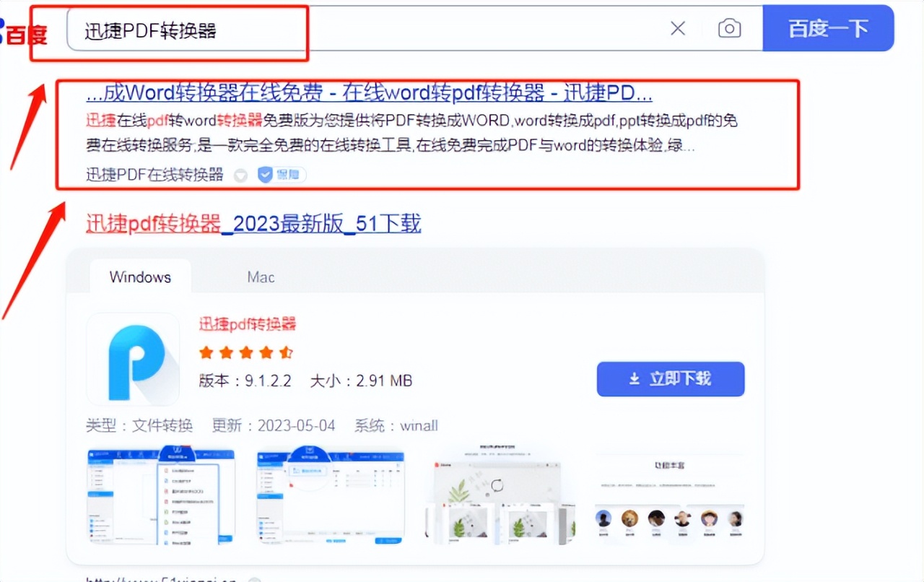Click the 大小：2.91 MB size text

(361, 381)
